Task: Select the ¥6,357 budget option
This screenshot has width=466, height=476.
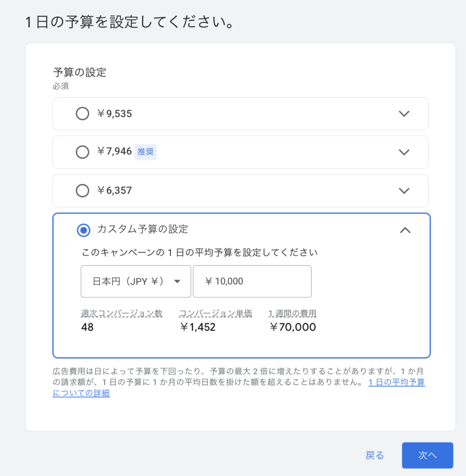Action: pyautogui.click(x=82, y=191)
